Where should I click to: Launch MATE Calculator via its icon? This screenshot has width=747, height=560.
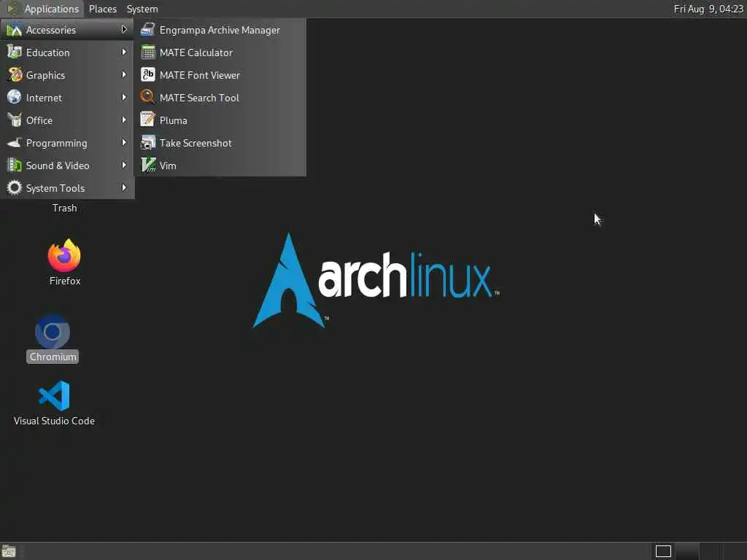click(147, 52)
